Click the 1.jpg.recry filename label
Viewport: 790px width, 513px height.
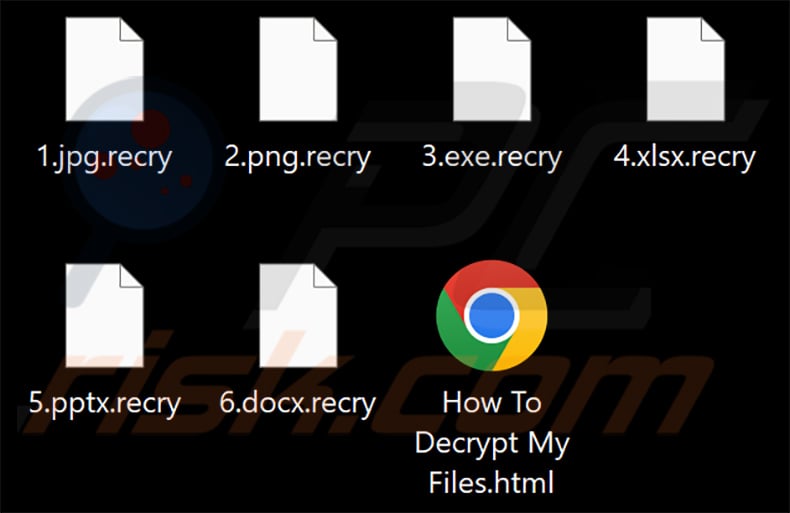pyautogui.click(x=104, y=157)
